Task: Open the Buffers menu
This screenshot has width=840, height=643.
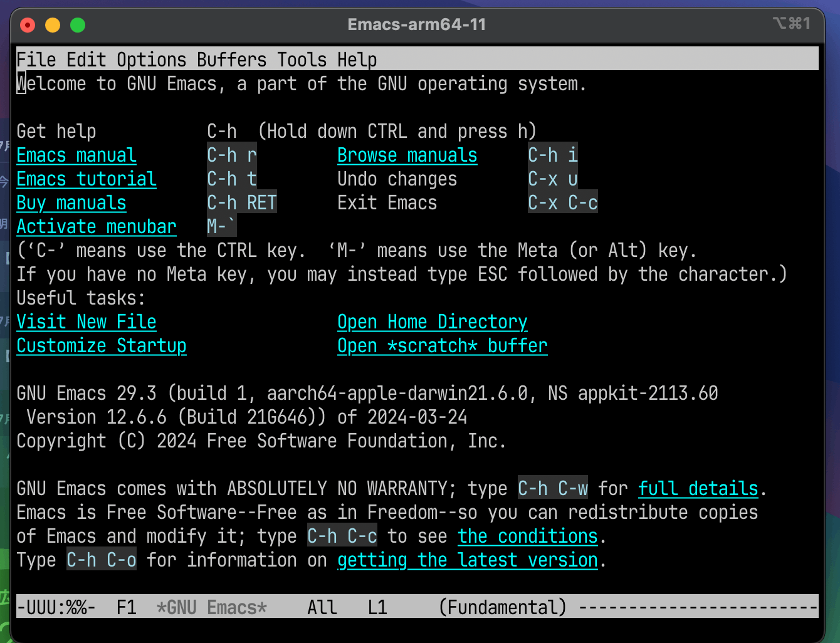Action: pos(232,60)
